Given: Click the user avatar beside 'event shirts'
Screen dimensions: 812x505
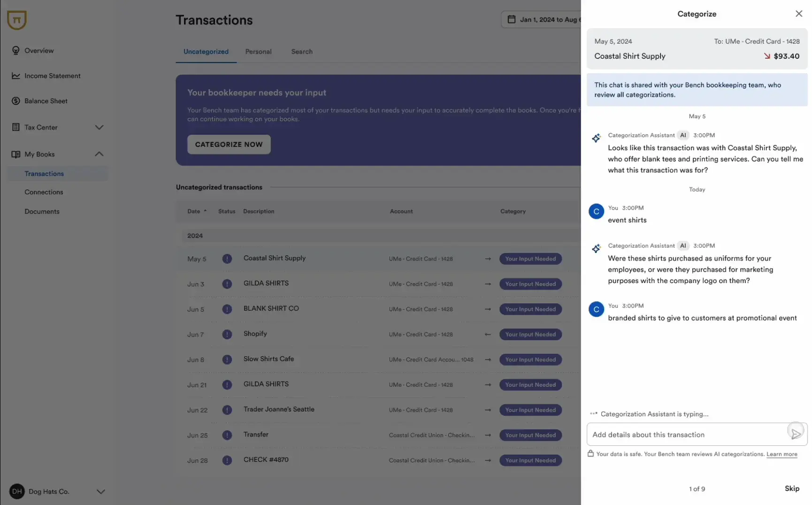Looking at the screenshot, I should coord(596,211).
